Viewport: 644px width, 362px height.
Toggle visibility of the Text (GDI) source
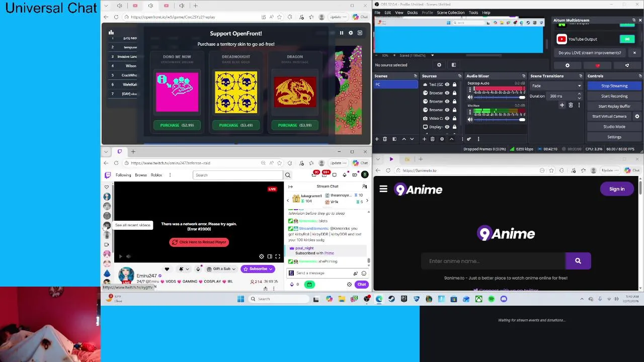tap(447, 84)
